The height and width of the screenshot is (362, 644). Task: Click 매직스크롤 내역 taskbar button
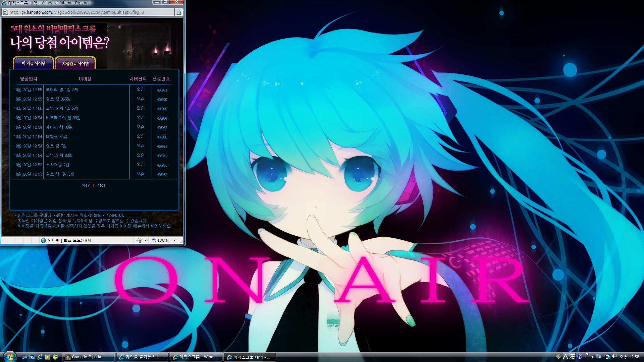click(250, 357)
